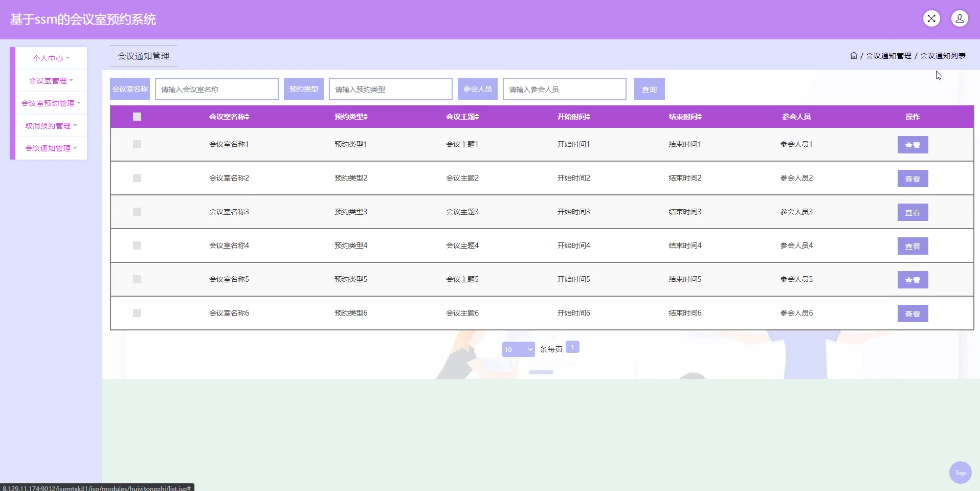
Task: Click the 参会人员 column header
Action: tap(796, 117)
